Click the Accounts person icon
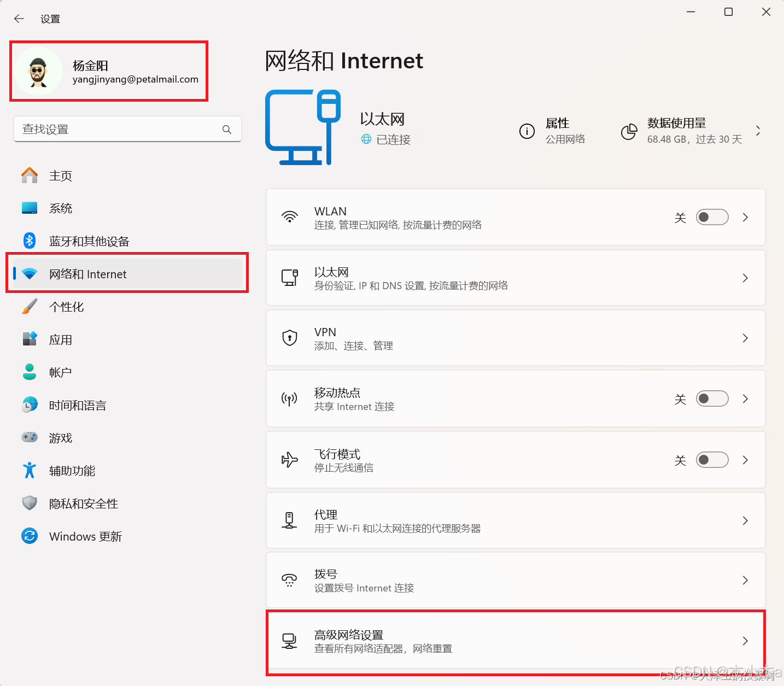This screenshot has width=784, height=686. pyautogui.click(x=30, y=372)
